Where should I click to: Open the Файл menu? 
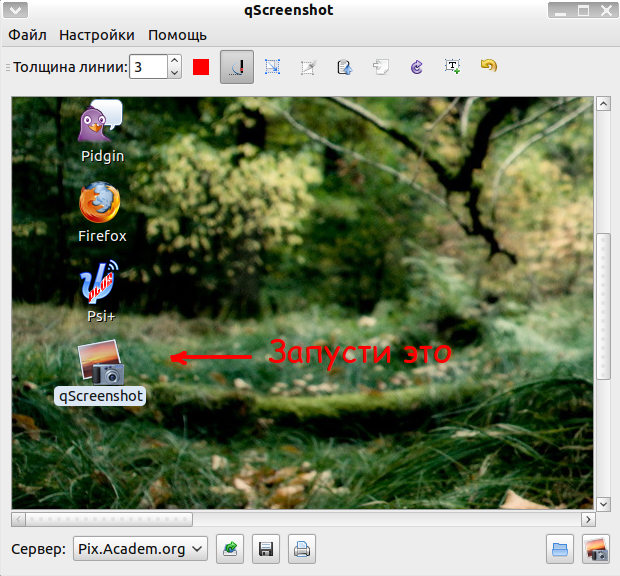tap(27, 35)
